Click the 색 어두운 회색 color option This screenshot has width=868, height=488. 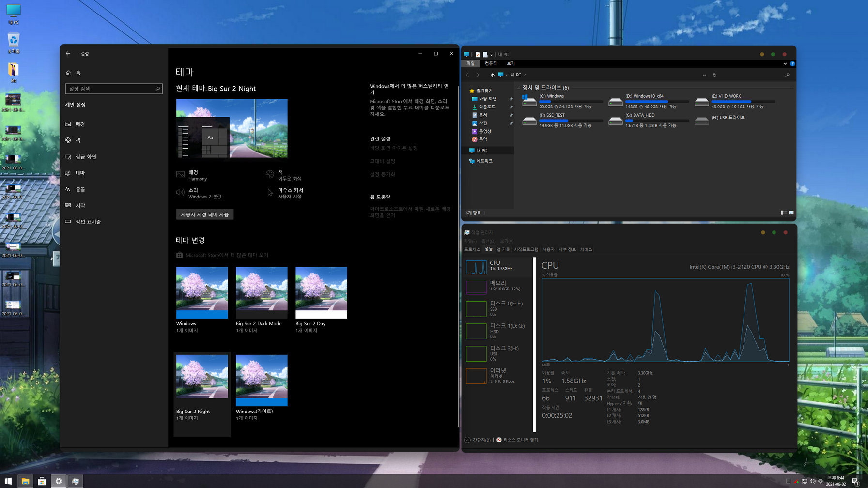[x=285, y=175]
